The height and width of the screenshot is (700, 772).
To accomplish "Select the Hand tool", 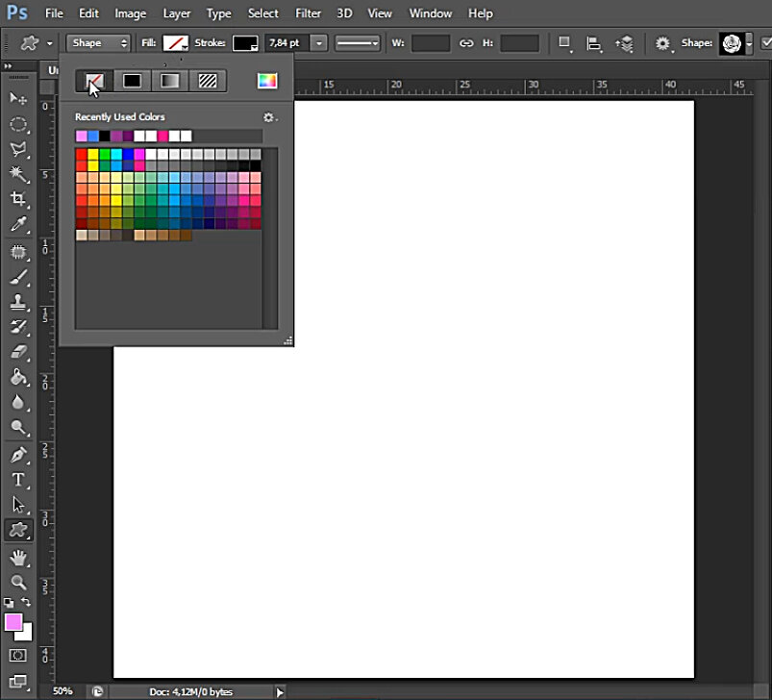I will click(x=18, y=557).
